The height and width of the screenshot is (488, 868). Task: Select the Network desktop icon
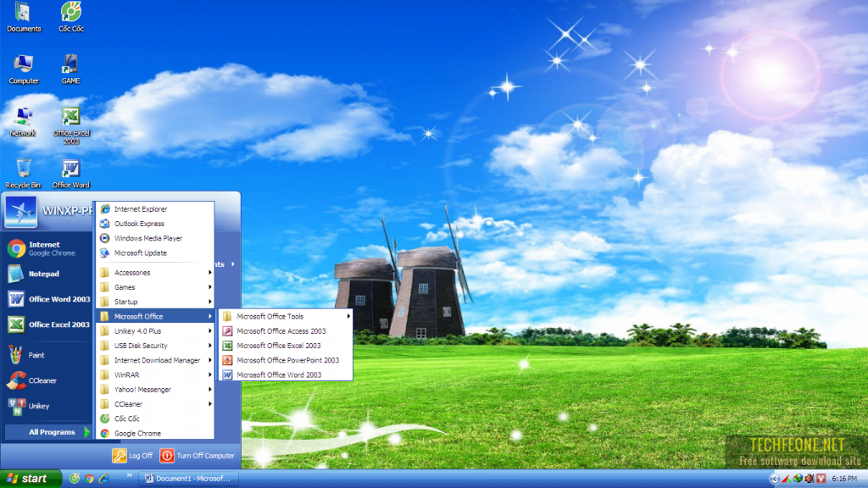[23, 122]
